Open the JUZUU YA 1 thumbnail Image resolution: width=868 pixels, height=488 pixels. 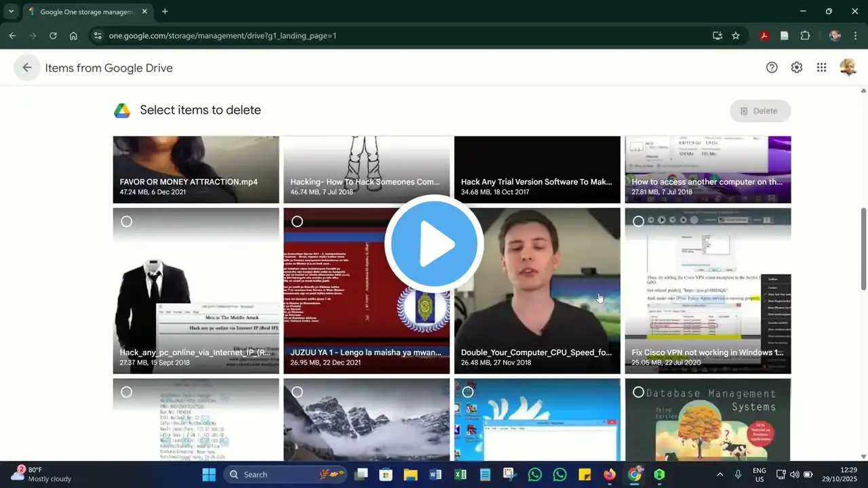tap(367, 291)
